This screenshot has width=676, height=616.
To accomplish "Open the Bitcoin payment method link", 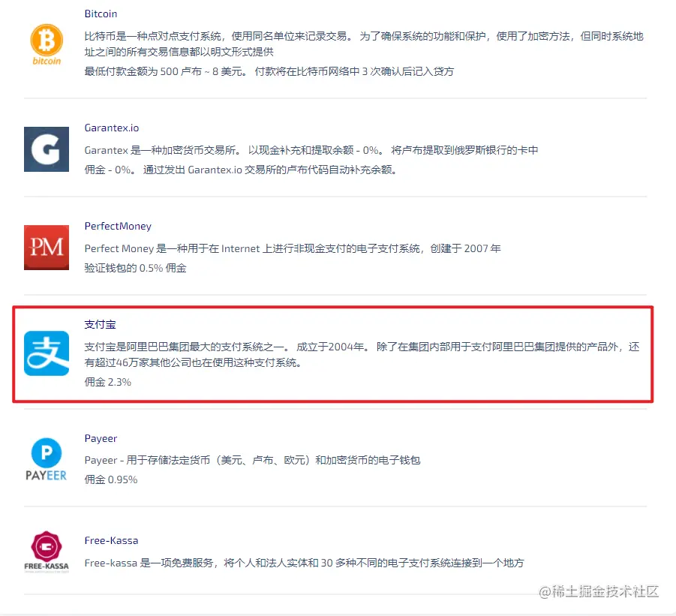I will click(101, 14).
